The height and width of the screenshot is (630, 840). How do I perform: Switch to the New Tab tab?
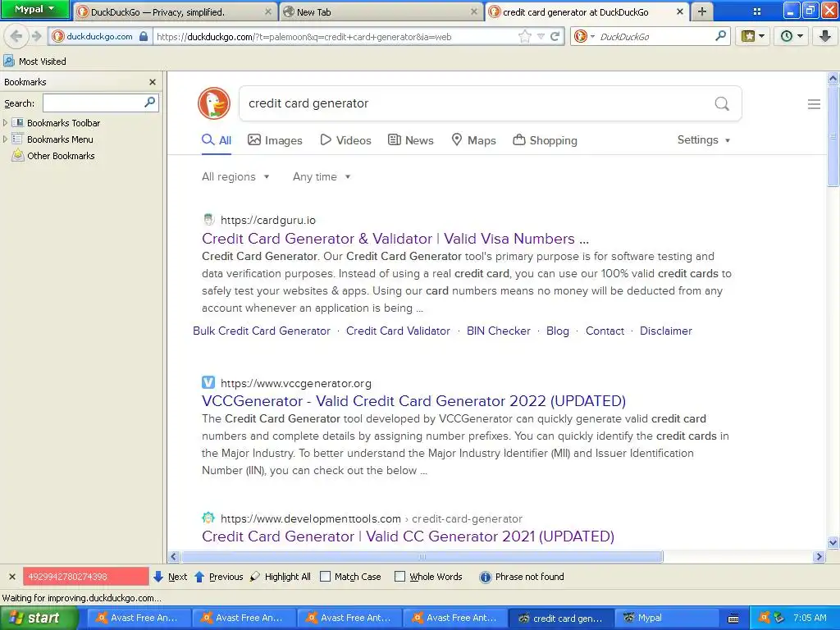click(x=381, y=11)
